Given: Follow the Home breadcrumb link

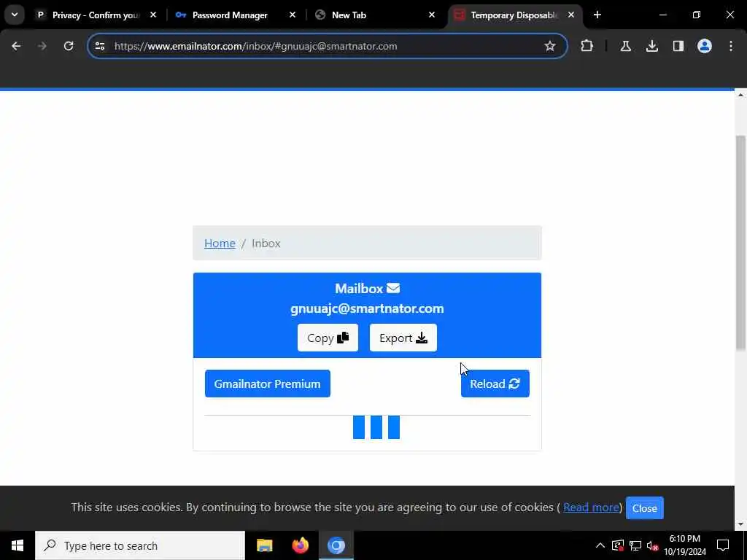Looking at the screenshot, I should click(x=220, y=244).
